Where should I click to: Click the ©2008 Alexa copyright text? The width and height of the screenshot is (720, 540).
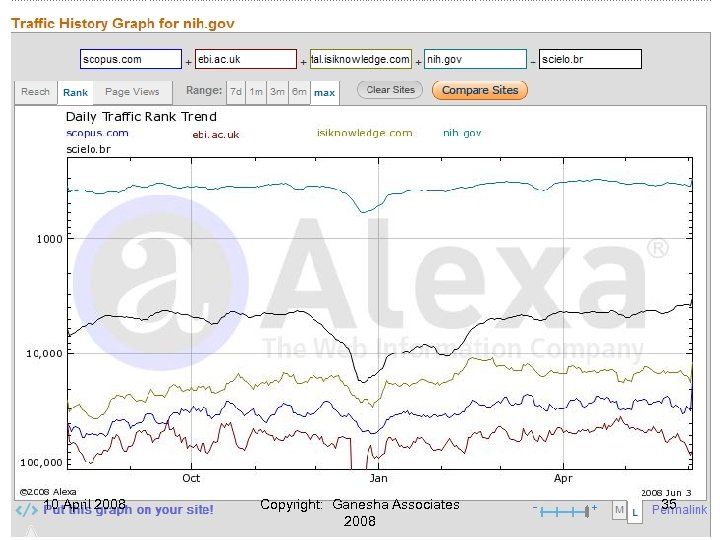[48, 492]
